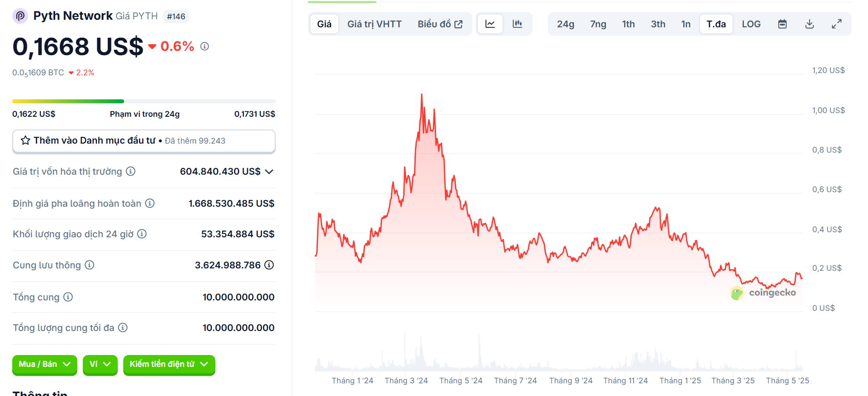The image size is (868, 396).
Task: Click 1,00 US$ y-axis label
Action: pyautogui.click(x=828, y=110)
